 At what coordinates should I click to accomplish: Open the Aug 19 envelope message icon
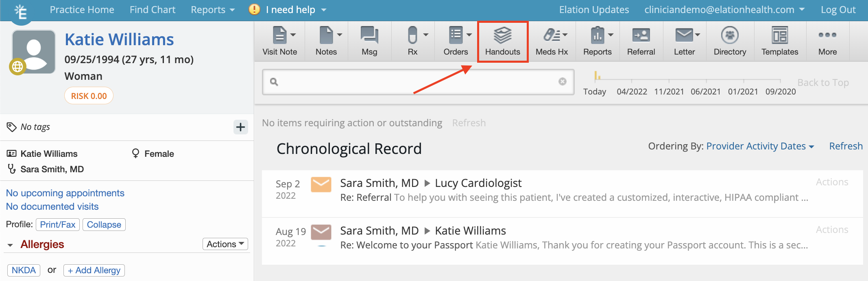(321, 232)
